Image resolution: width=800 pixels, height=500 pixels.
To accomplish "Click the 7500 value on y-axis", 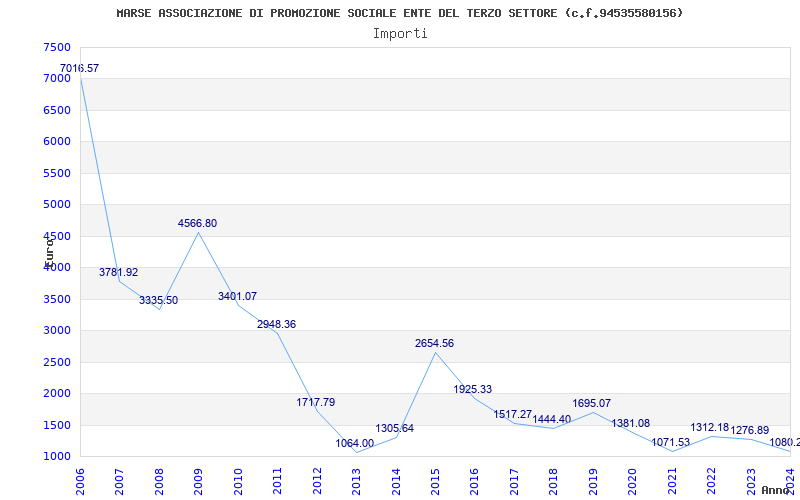I will point(57,47).
